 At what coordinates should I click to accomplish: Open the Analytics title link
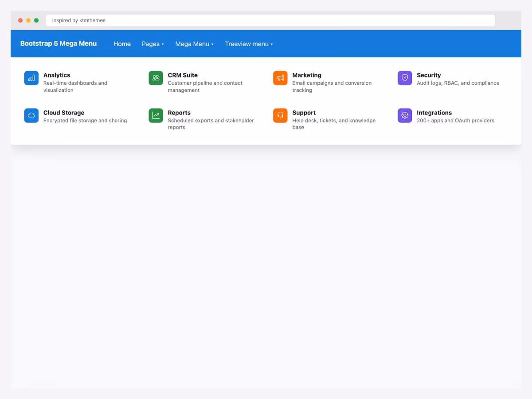(57, 75)
